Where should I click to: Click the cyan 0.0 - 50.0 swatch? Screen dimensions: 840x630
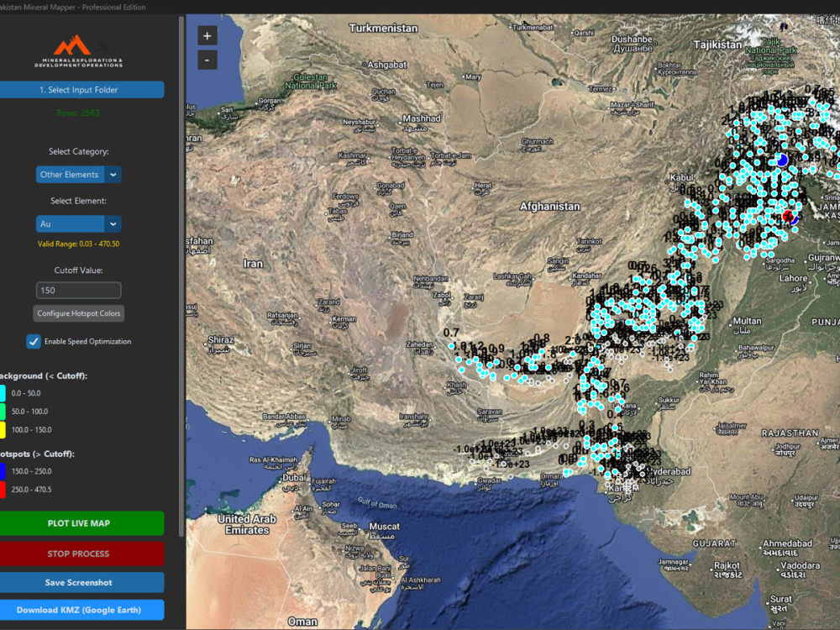(x=3, y=393)
